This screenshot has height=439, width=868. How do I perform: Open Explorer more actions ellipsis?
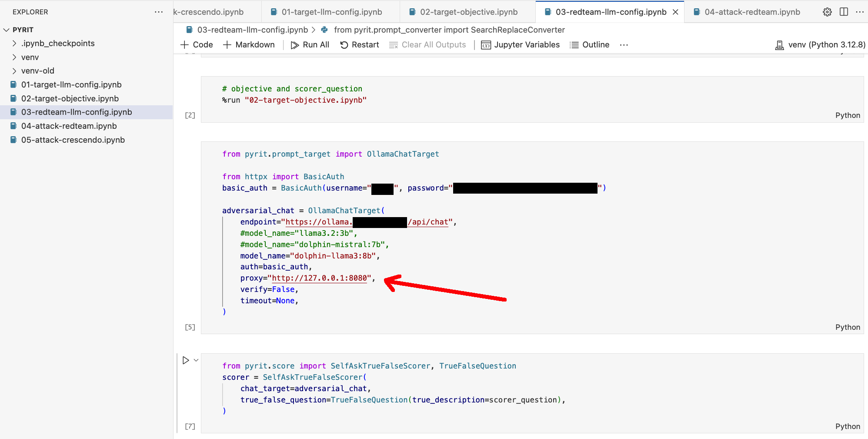pyautogui.click(x=159, y=12)
